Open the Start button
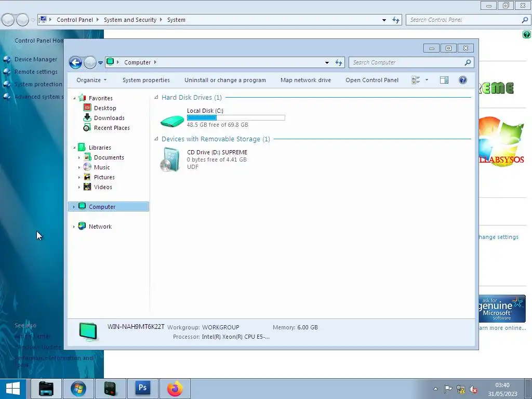532x399 pixels. point(13,389)
